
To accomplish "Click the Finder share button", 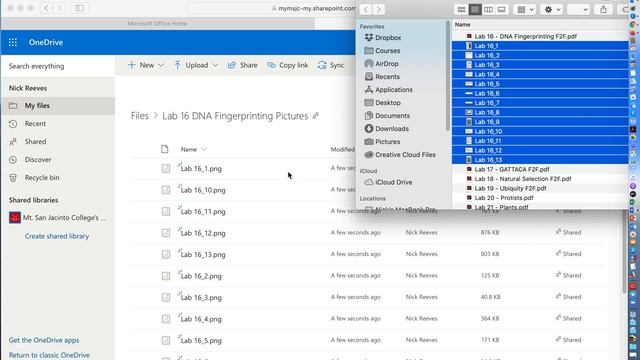I will click(603, 9).
